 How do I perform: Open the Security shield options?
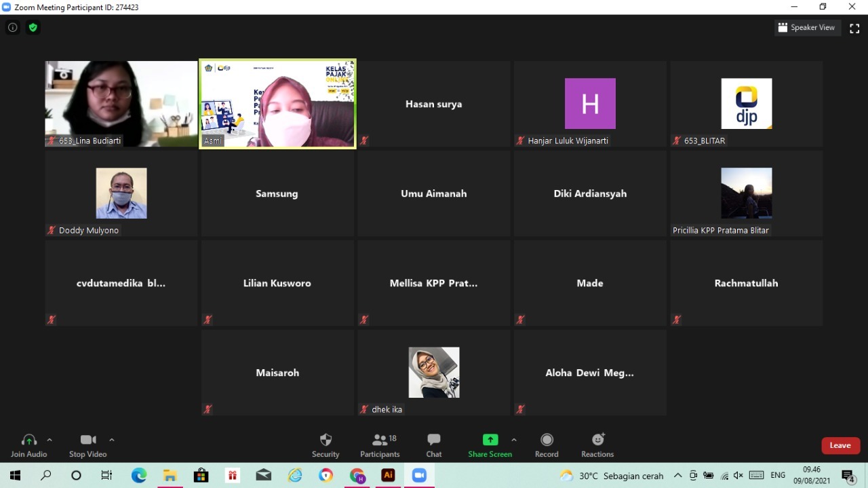325,445
